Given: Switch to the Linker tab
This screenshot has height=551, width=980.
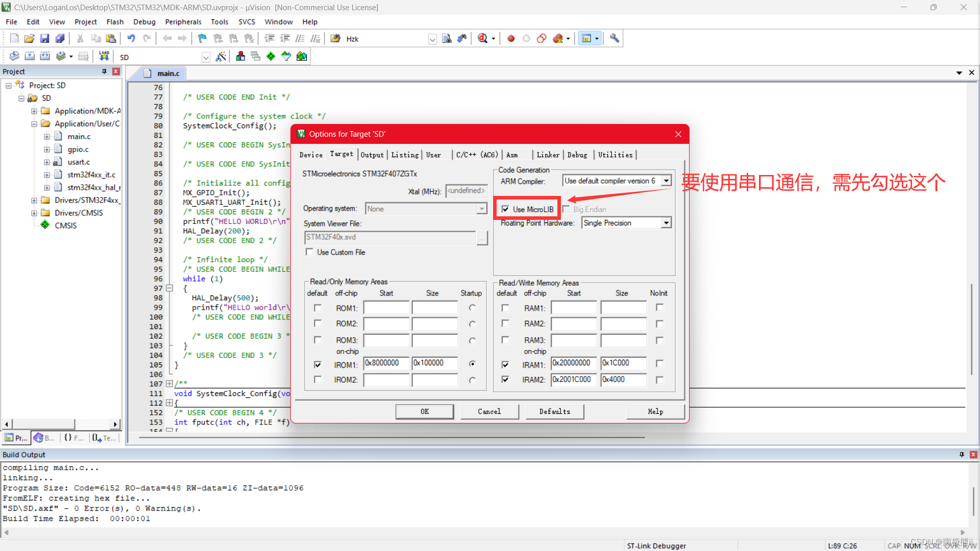Looking at the screenshot, I should coord(548,155).
